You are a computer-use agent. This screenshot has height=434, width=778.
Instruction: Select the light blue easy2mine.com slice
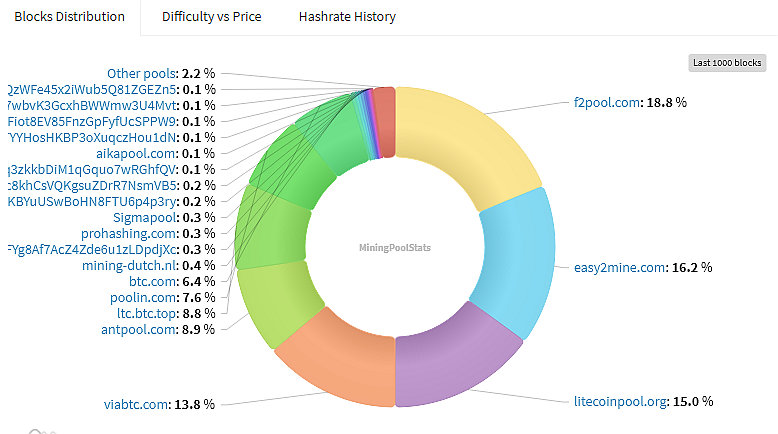pyautogui.click(x=519, y=260)
